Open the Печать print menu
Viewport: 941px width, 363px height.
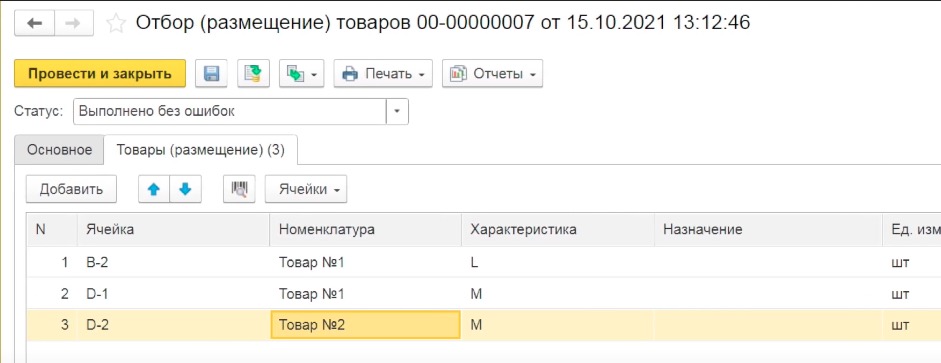(383, 74)
